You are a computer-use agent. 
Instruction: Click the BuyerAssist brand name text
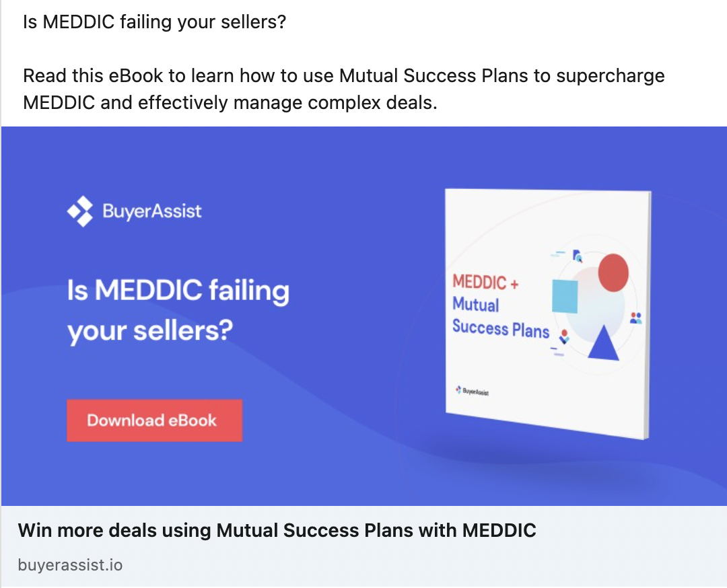152,211
